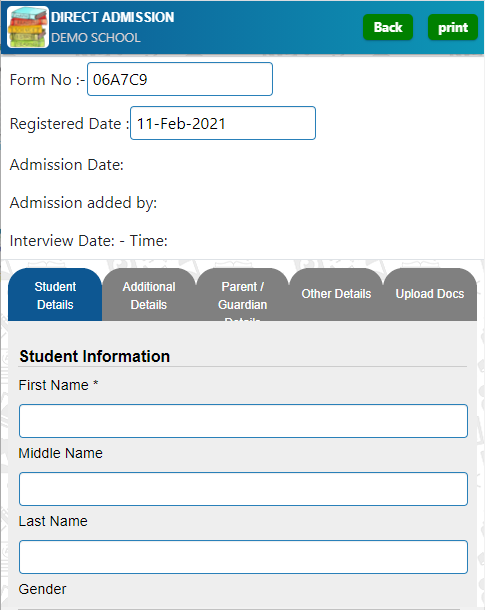This screenshot has height=610, width=485.
Task: Focus the Form No input field
Action: click(180, 79)
